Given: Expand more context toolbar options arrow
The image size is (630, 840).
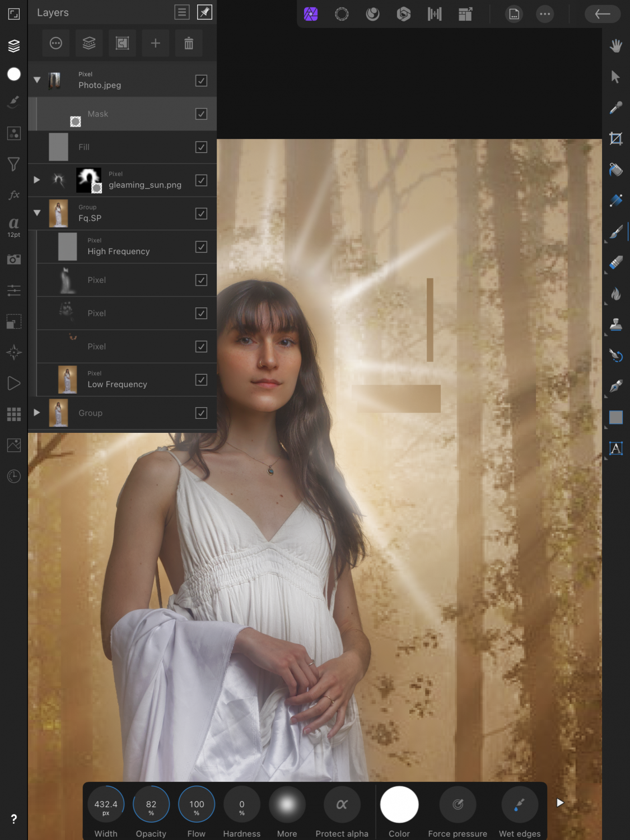Looking at the screenshot, I should pos(559,802).
